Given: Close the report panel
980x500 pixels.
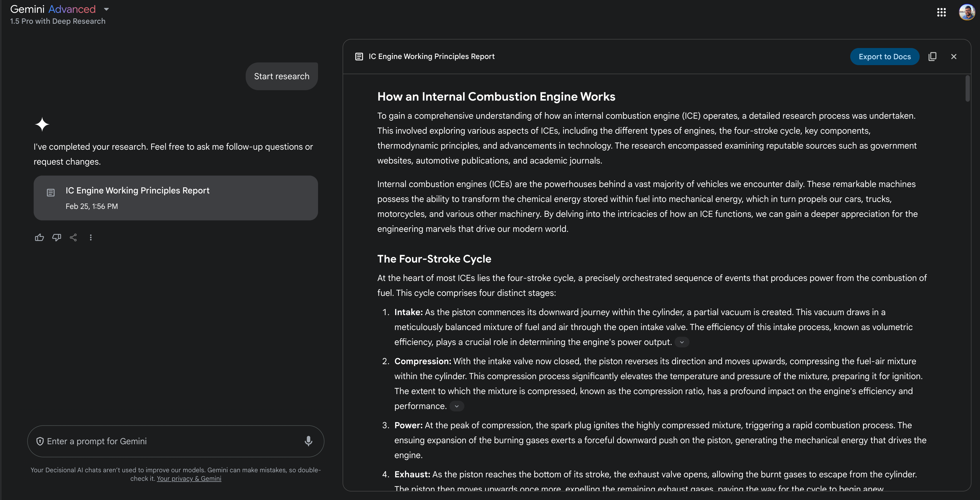Looking at the screenshot, I should click(x=953, y=57).
